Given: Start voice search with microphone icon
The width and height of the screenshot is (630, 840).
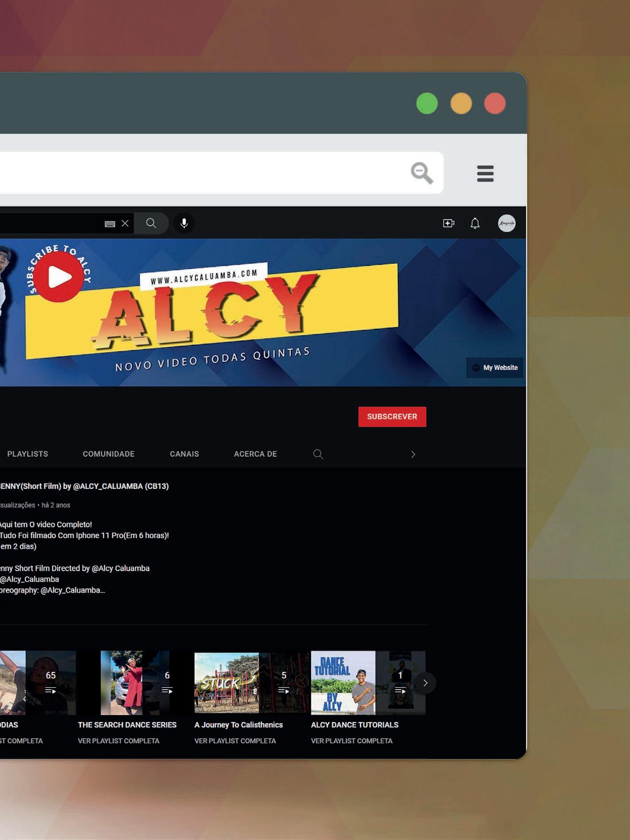Looking at the screenshot, I should coord(184,223).
